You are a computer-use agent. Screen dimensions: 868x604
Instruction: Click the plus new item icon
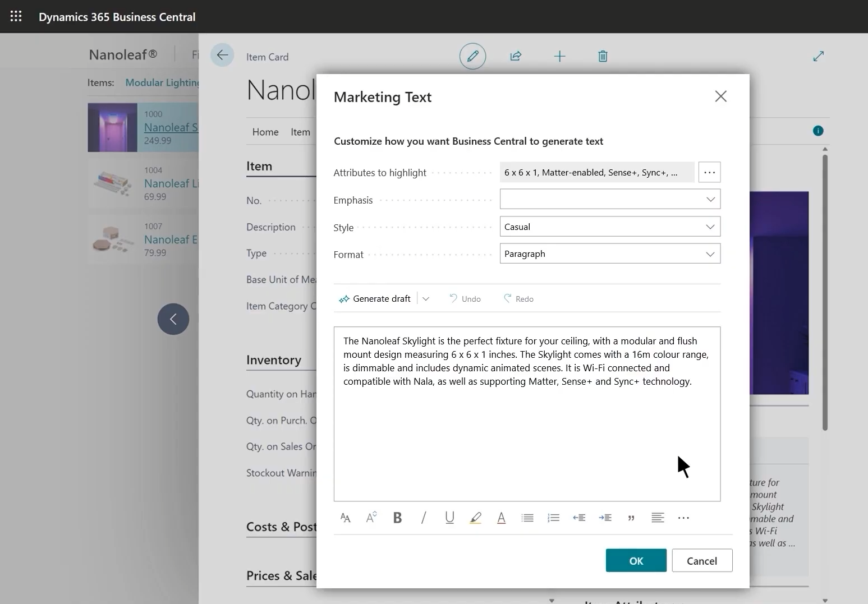[x=559, y=56]
